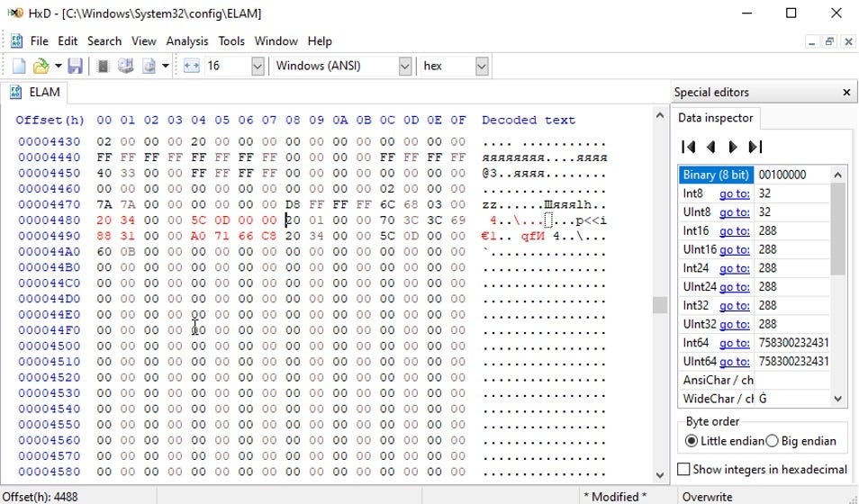Click the hex view scroll down arrow

(660, 475)
